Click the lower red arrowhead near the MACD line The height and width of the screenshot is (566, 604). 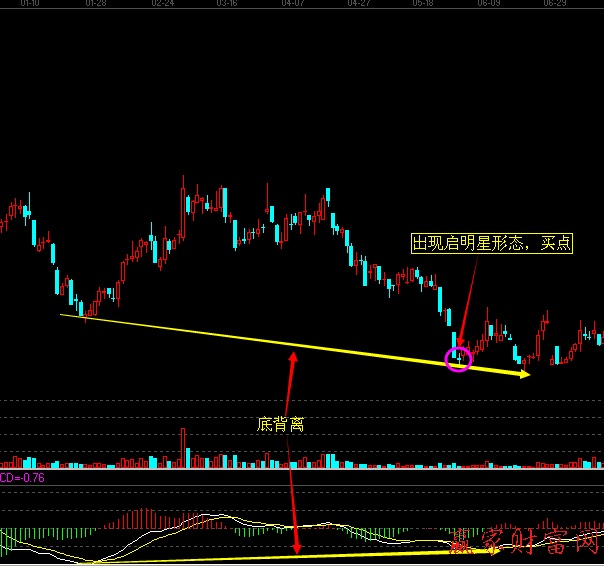pos(296,546)
